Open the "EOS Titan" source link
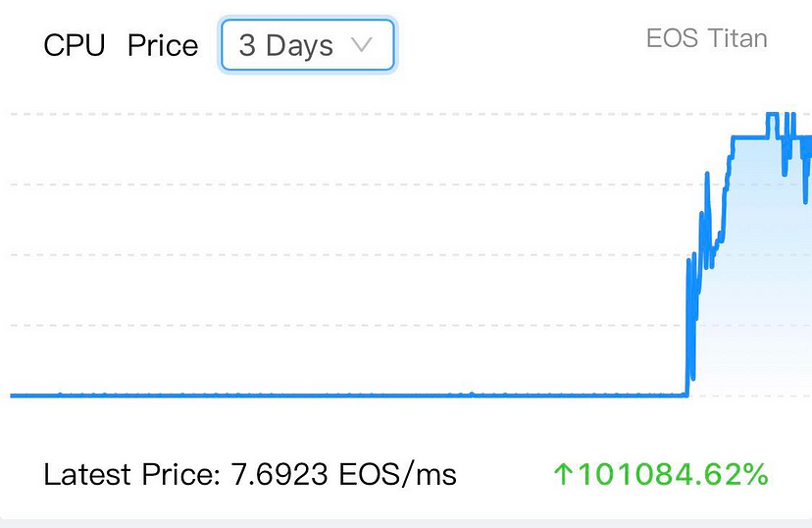The width and height of the screenshot is (812, 528). [x=706, y=38]
